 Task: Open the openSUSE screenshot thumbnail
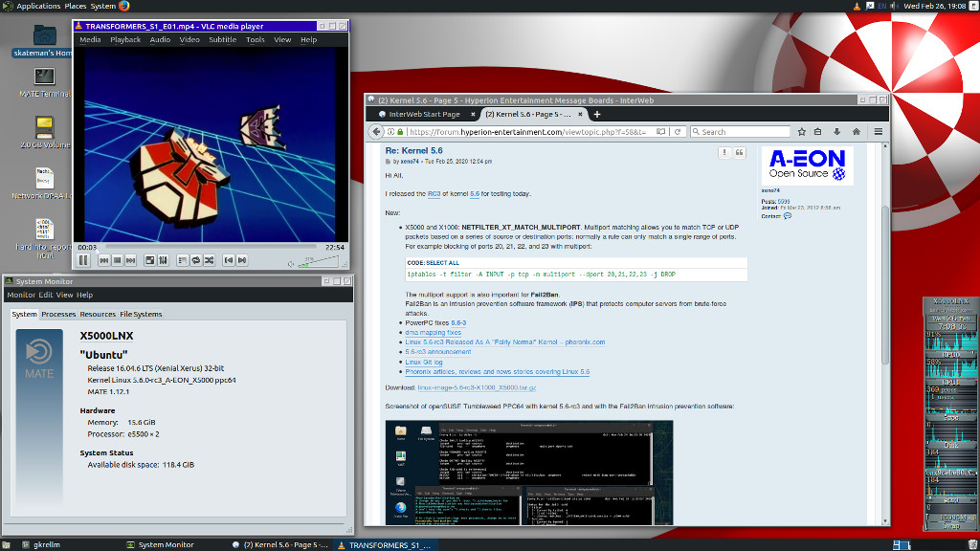coord(528,473)
